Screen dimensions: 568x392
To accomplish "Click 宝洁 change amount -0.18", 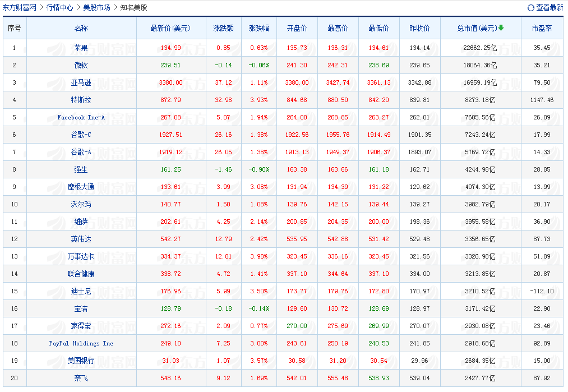I will pyautogui.click(x=224, y=308).
